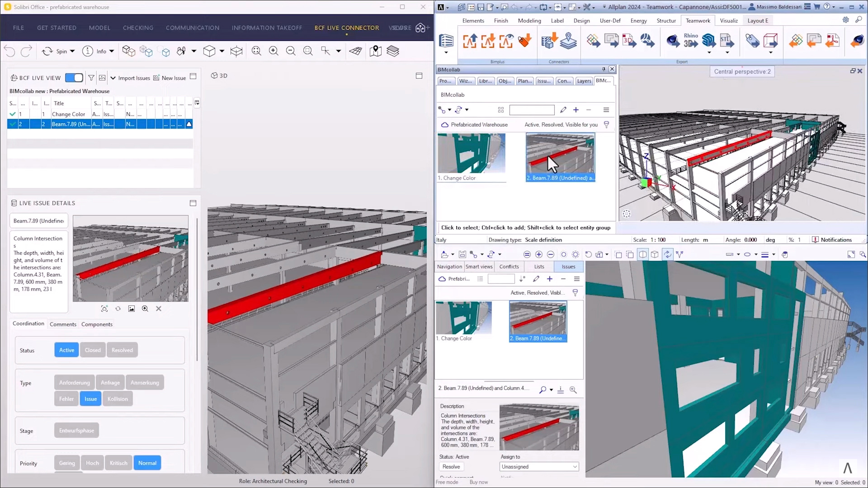This screenshot has height=488, width=868.
Task: Click the STL export icon in Allplan
Action: click(x=727, y=41)
